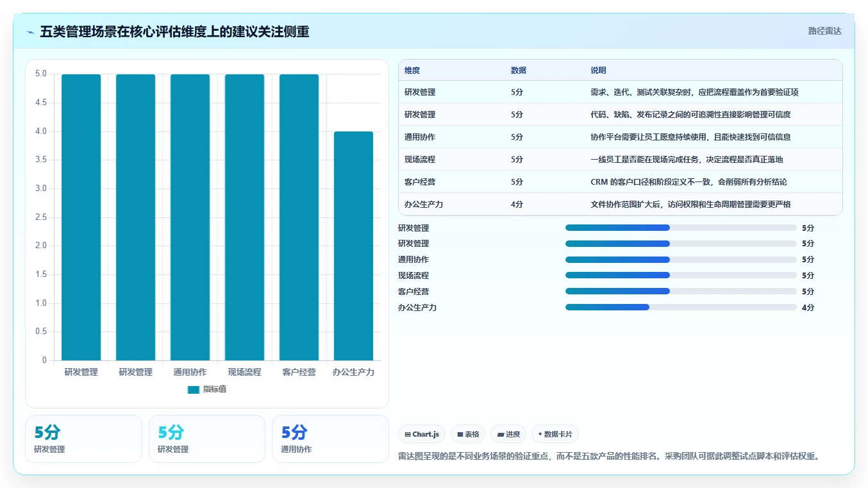Viewport: 868px width, 488px height.
Task: Click the 办公生产力 progress bar
Action: 681,307
